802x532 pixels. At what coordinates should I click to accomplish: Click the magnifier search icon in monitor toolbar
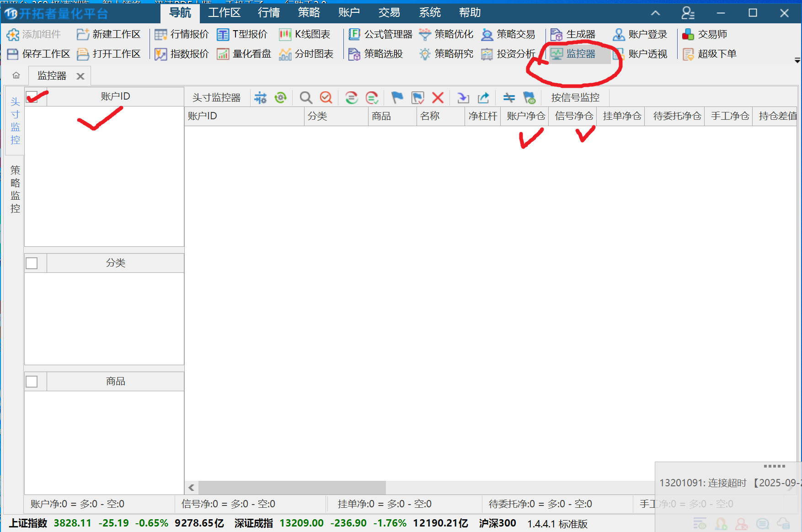[x=305, y=97]
